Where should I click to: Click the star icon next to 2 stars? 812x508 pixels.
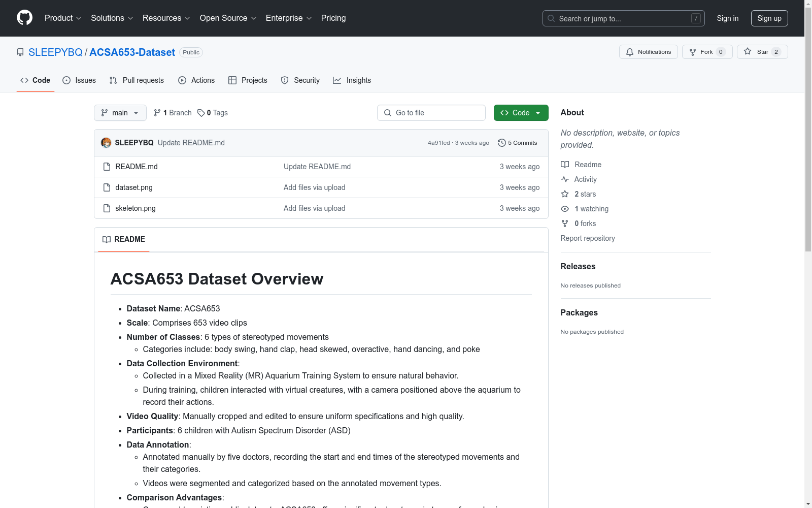pyautogui.click(x=565, y=194)
